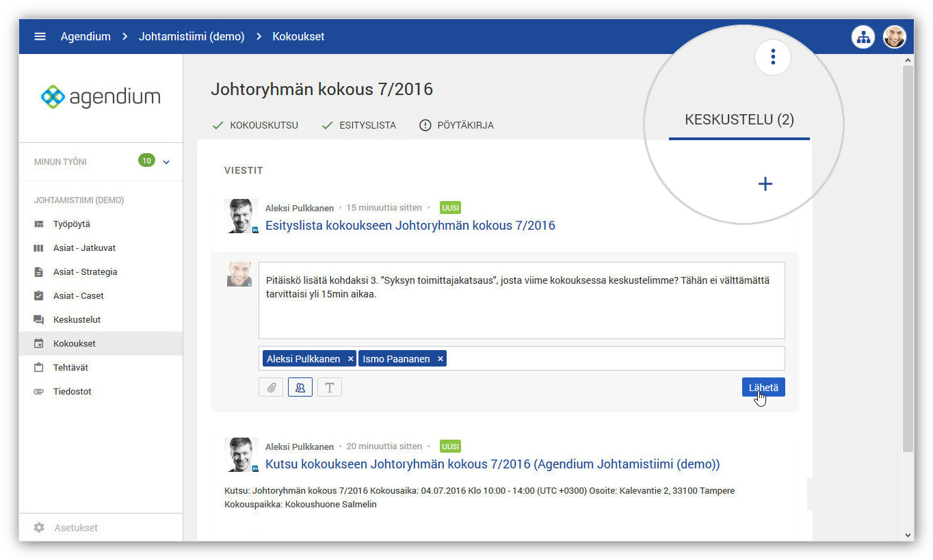Click the organization chart icon in header
This screenshot has width=933, height=560.
pyautogui.click(x=863, y=37)
